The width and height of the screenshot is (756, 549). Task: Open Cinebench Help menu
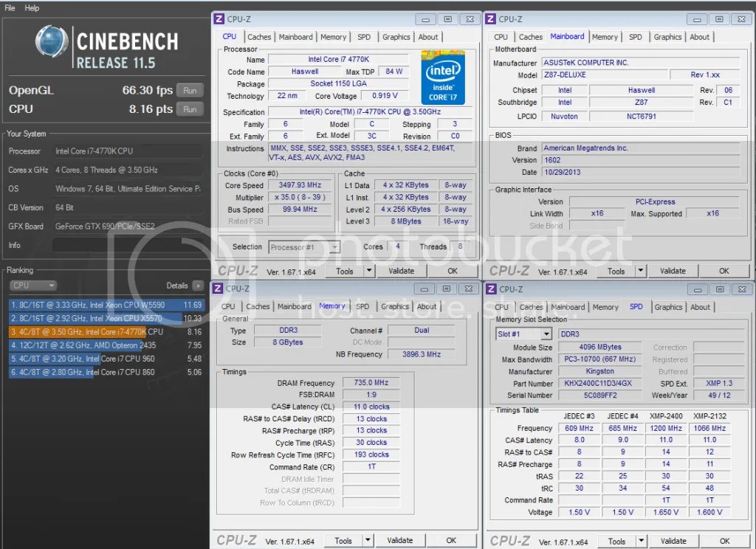click(x=32, y=7)
